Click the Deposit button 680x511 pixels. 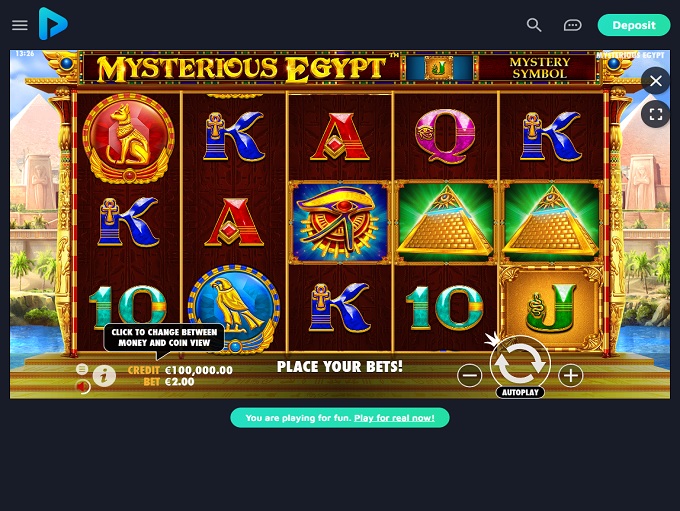click(634, 25)
